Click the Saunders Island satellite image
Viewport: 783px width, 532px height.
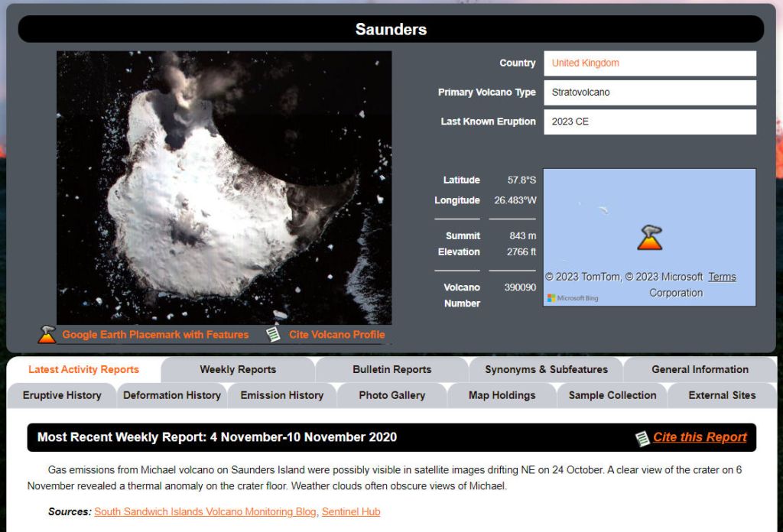pyautogui.click(x=224, y=187)
